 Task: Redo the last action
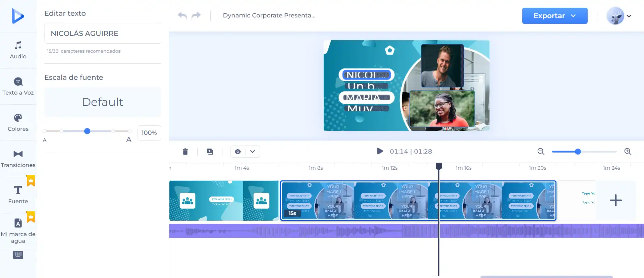click(x=196, y=15)
